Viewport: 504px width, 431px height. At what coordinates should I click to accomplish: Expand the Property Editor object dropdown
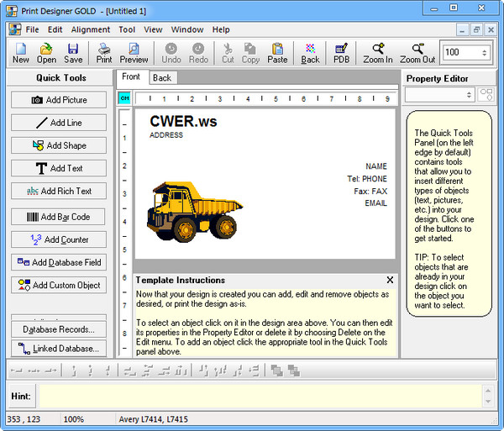click(469, 96)
